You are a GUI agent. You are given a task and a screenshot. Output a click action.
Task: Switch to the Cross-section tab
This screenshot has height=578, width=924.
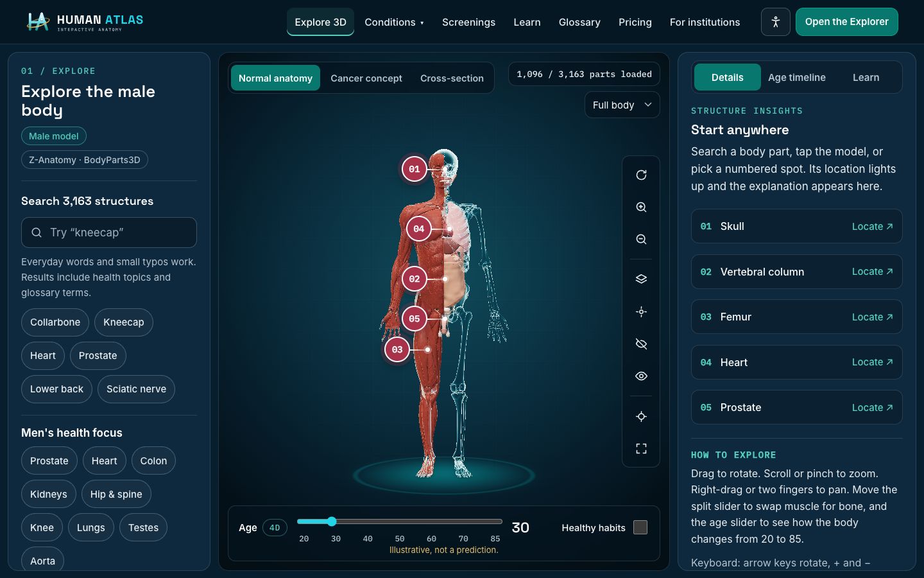pos(452,78)
